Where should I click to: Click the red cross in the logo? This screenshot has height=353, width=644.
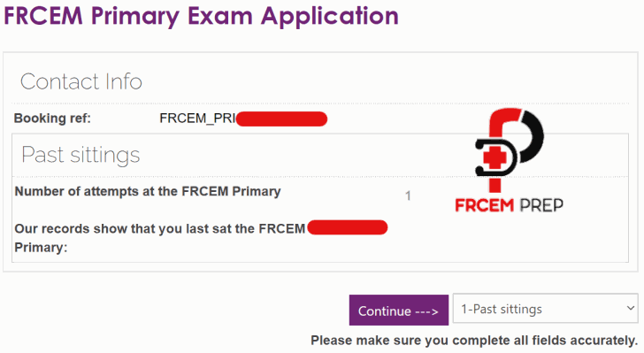(494, 158)
